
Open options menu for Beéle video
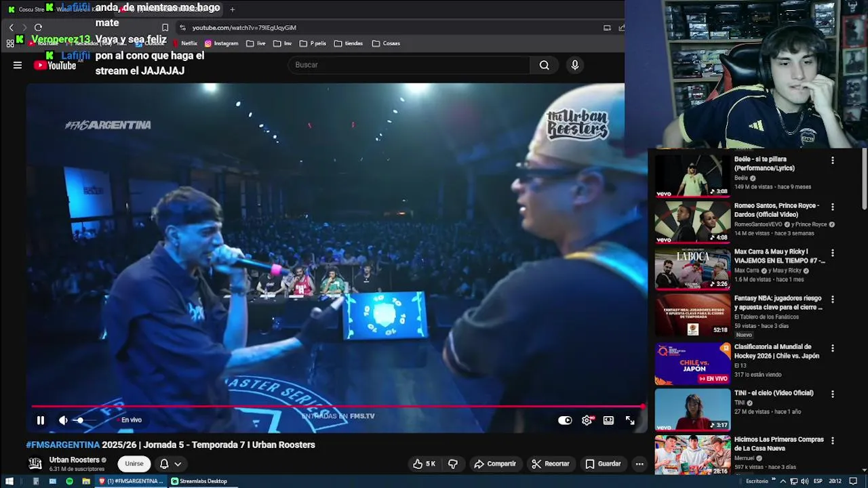[x=833, y=161]
